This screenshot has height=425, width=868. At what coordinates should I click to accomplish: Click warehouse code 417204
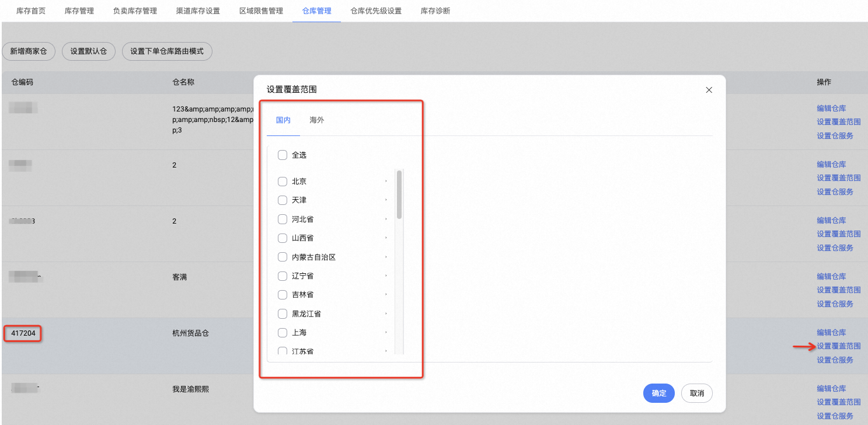pyautogui.click(x=23, y=334)
